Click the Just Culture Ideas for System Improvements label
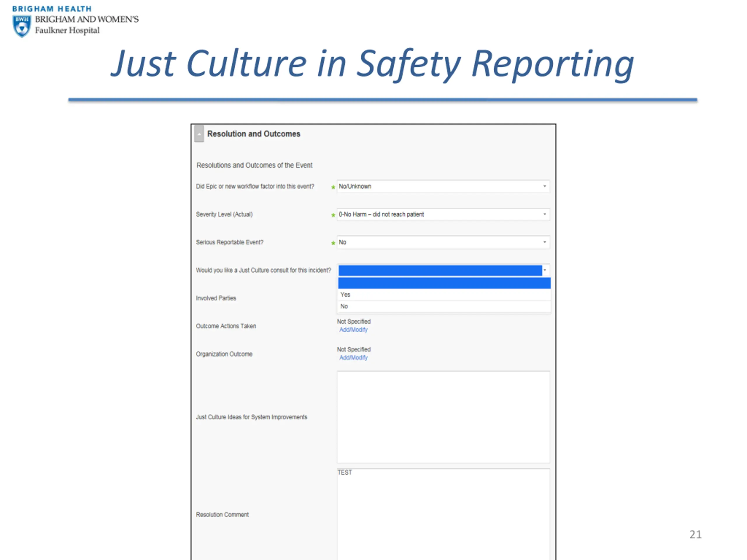 [x=252, y=417]
